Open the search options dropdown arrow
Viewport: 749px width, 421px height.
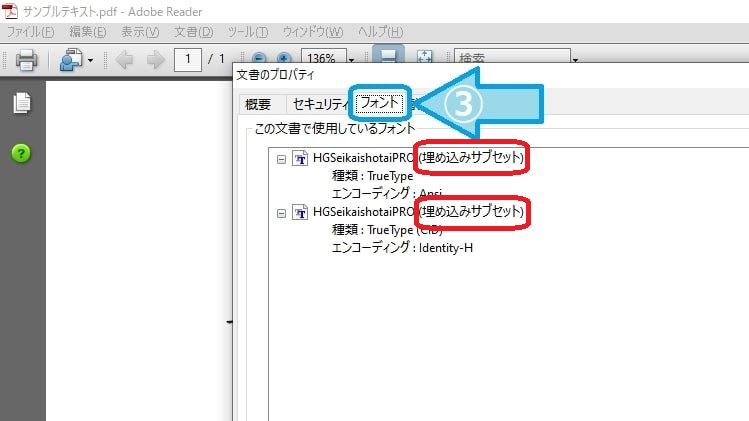(x=575, y=59)
